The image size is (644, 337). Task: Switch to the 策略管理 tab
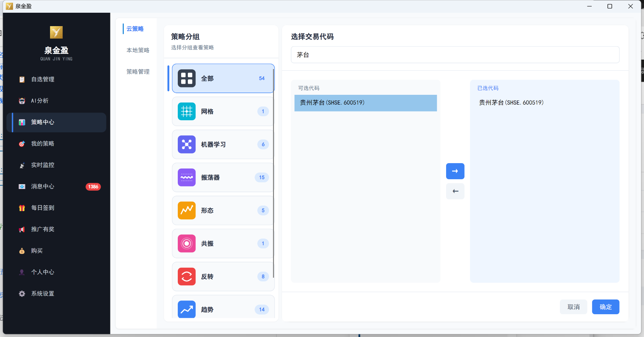pyautogui.click(x=138, y=72)
